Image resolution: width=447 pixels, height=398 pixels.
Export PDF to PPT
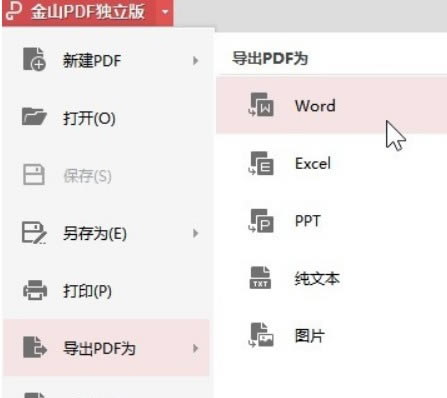[x=331, y=220]
